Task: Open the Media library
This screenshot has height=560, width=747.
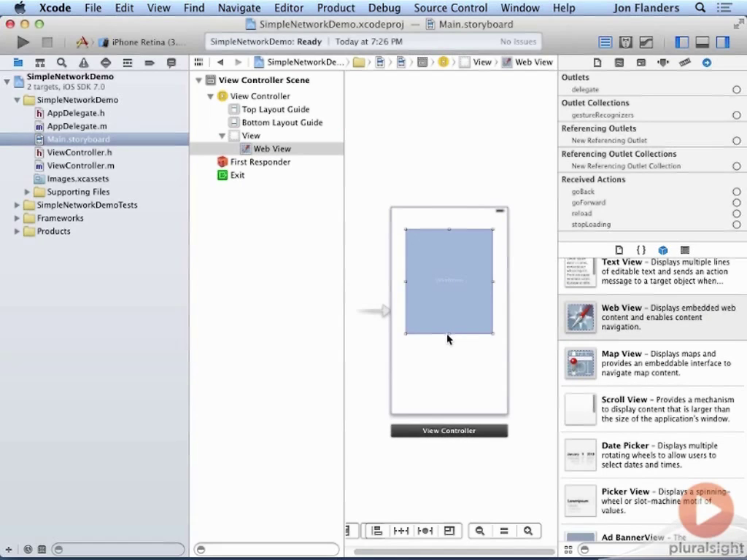Action: pyautogui.click(x=684, y=250)
